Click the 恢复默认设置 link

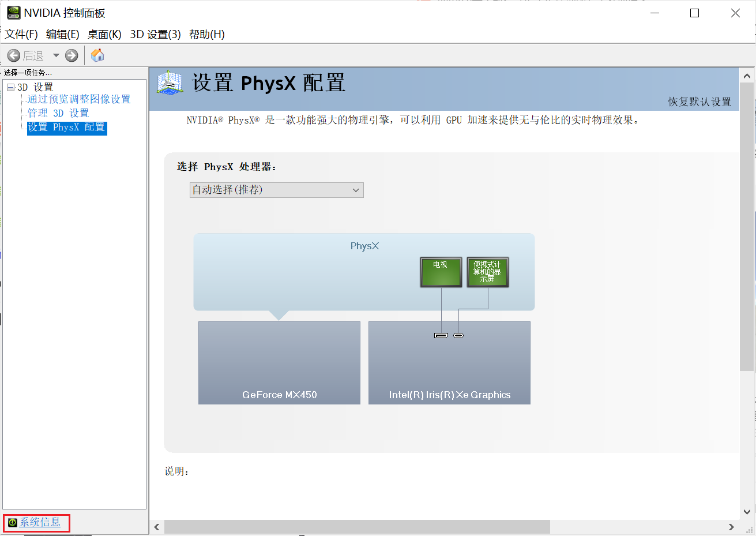pos(698,102)
